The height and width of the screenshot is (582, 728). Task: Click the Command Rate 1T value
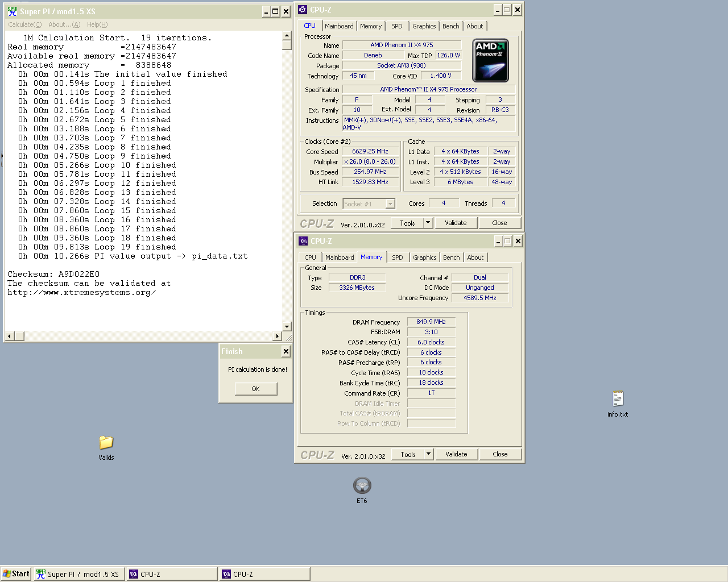point(431,393)
